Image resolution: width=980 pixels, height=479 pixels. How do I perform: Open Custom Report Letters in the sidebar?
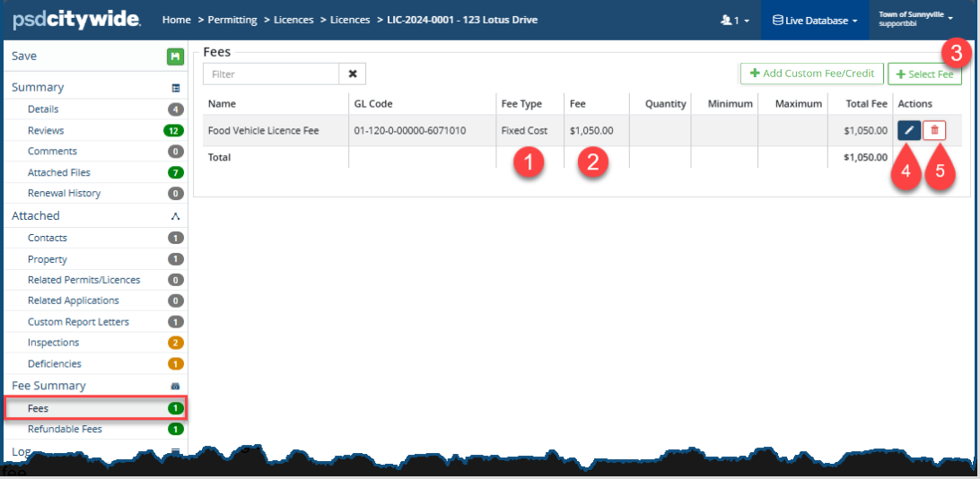(x=78, y=322)
